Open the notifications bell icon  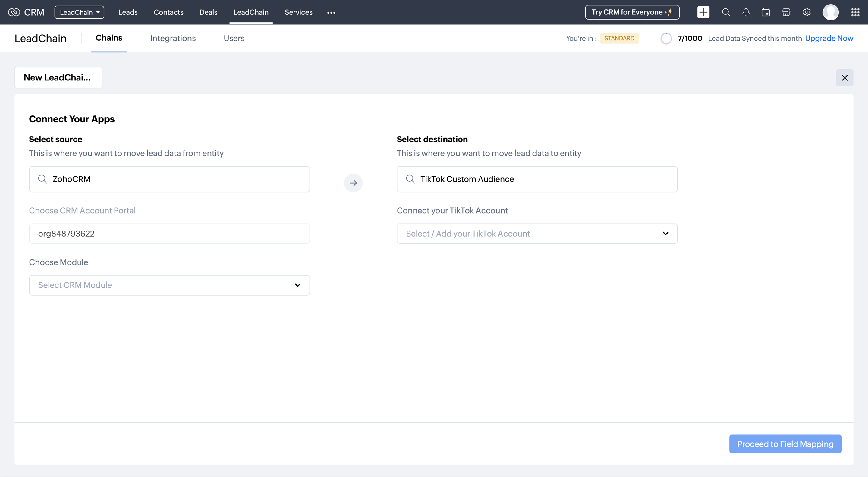coord(746,12)
